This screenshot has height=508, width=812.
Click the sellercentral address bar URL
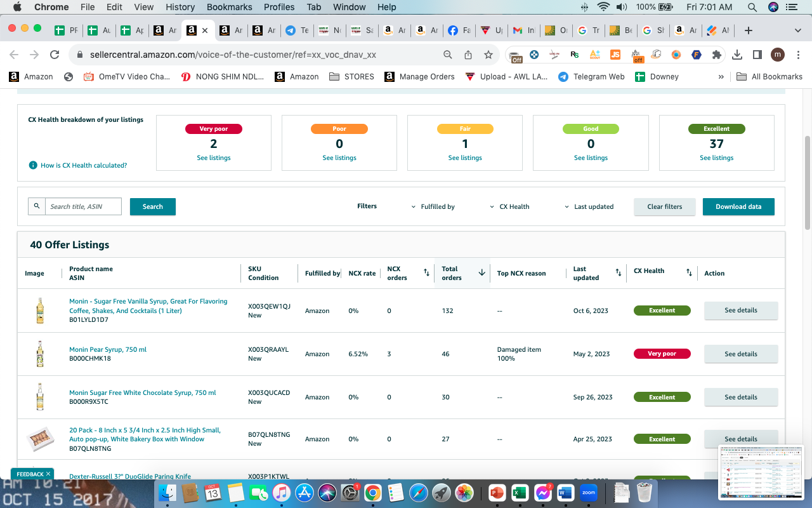pyautogui.click(x=233, y=55)
